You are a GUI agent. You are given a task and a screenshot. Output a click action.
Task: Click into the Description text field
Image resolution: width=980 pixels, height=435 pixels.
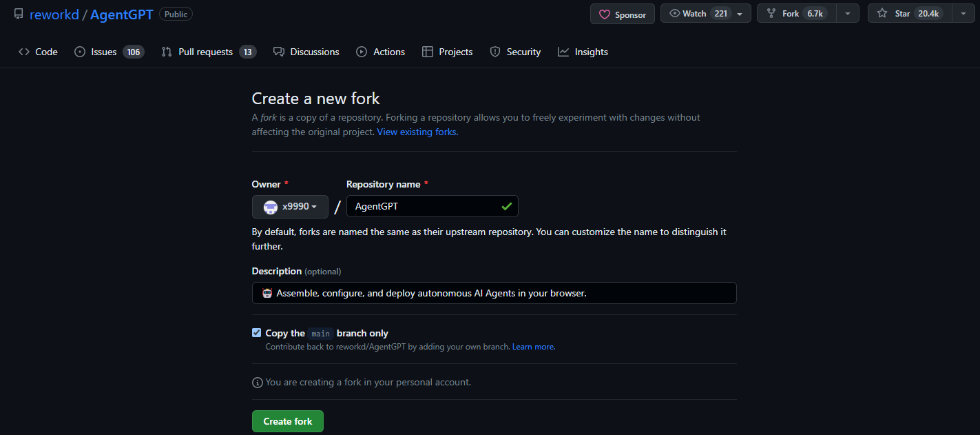[494, 293]
